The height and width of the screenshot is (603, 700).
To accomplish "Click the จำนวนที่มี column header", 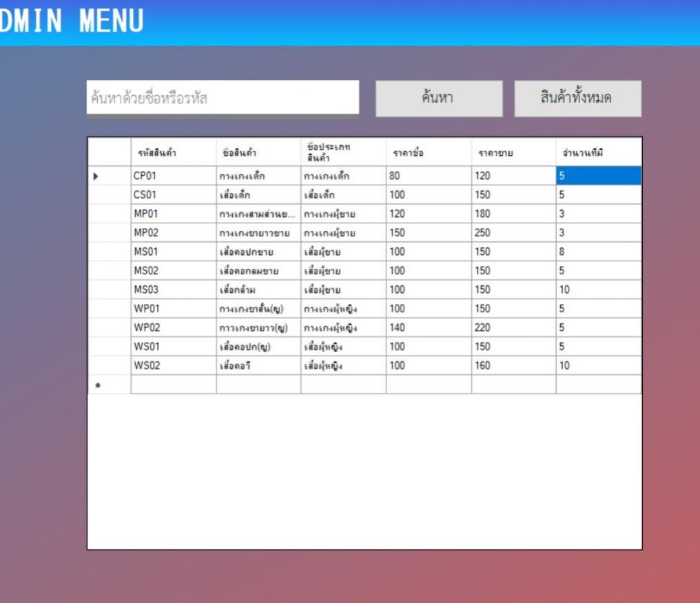I will tap(599, 152).
